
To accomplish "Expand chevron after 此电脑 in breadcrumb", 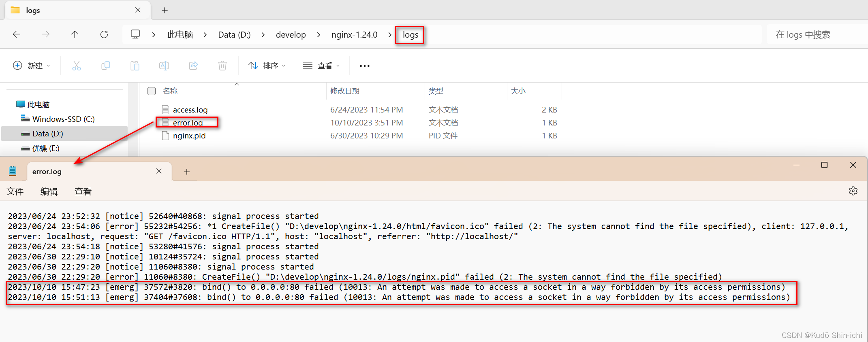I will 205,35.
